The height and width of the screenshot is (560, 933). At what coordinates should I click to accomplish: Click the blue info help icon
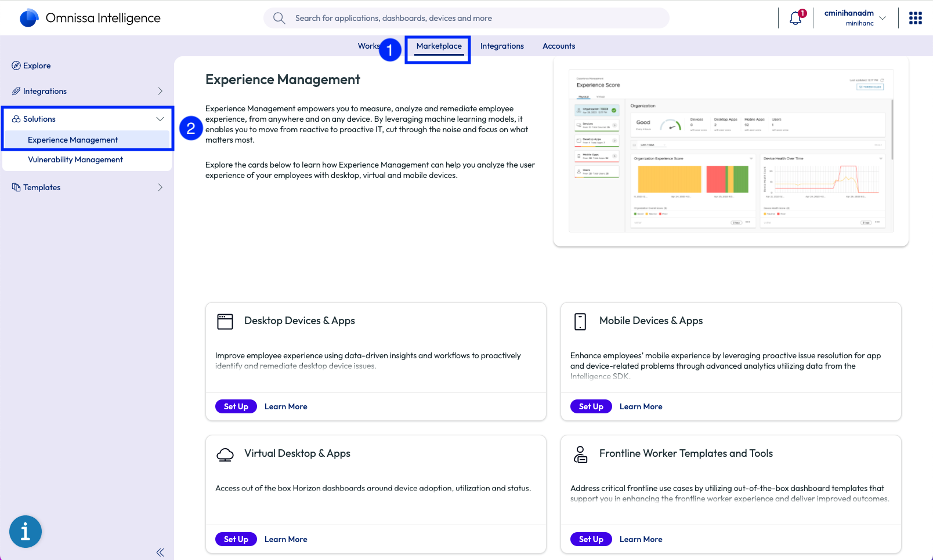coord(26,531)
